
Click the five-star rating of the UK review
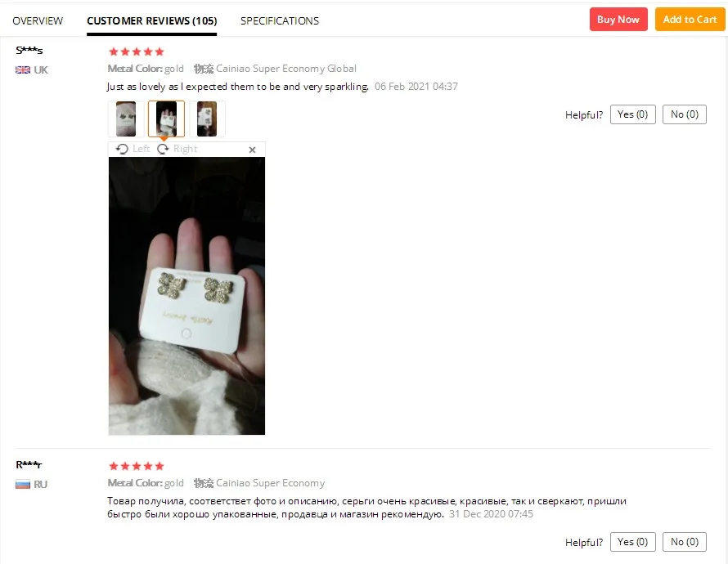[136, 51]
